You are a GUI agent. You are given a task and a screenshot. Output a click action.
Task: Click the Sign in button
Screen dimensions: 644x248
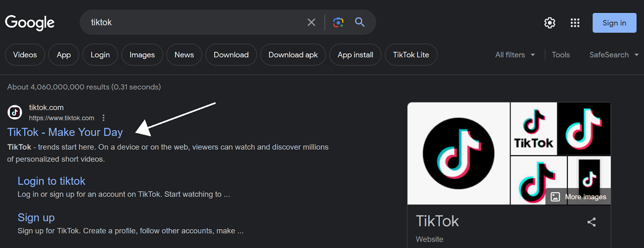614,23
